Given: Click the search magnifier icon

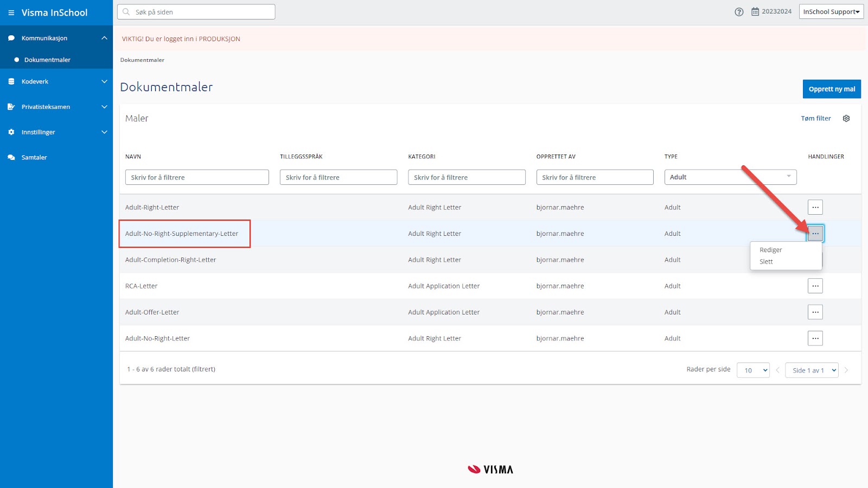Looking at the screenshot, I should point(126,11).
